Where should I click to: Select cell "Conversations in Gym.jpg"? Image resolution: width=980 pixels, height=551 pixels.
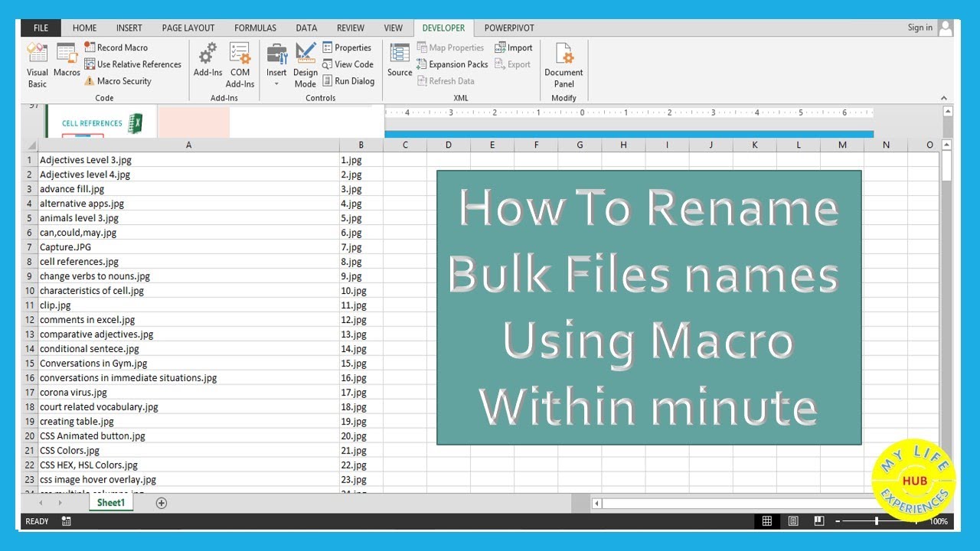pyautogui.click(x=189, y=364)
